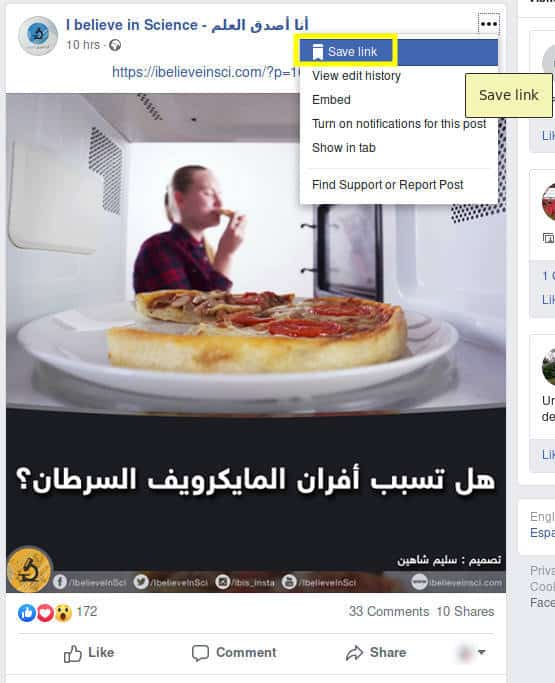The width and height of the screenshot is (555, 683).
Task: Open the microwave pizza post image
Action: [256, 343]
